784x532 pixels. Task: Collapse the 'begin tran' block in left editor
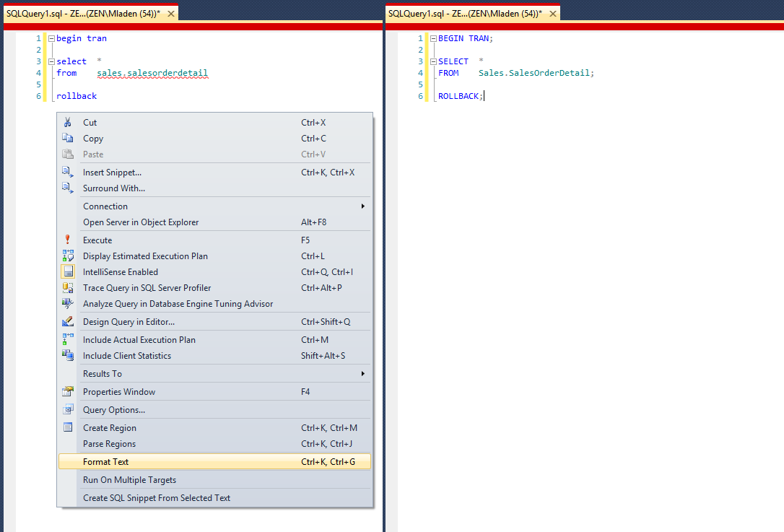coord(51,38)
